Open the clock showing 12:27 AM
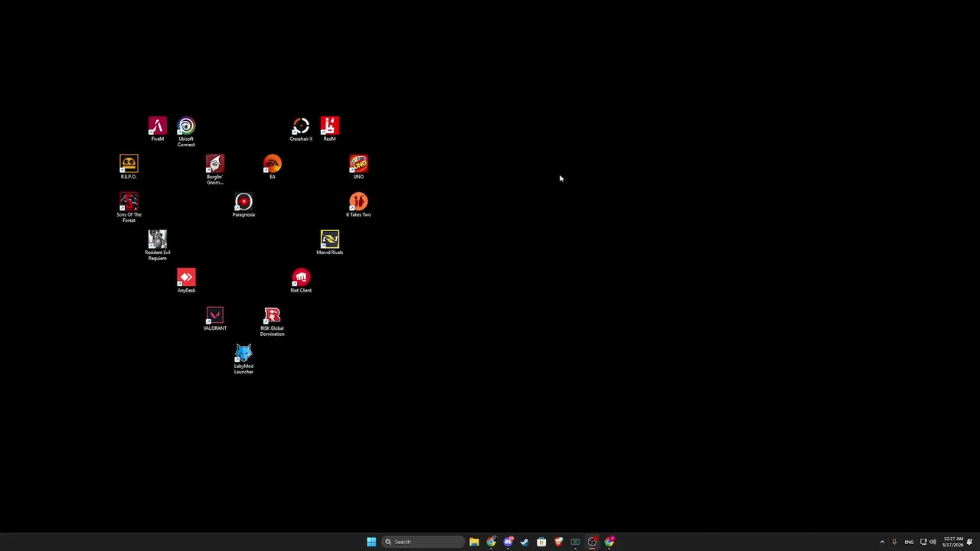Screen dimensions: 980x551 [953, 542]
